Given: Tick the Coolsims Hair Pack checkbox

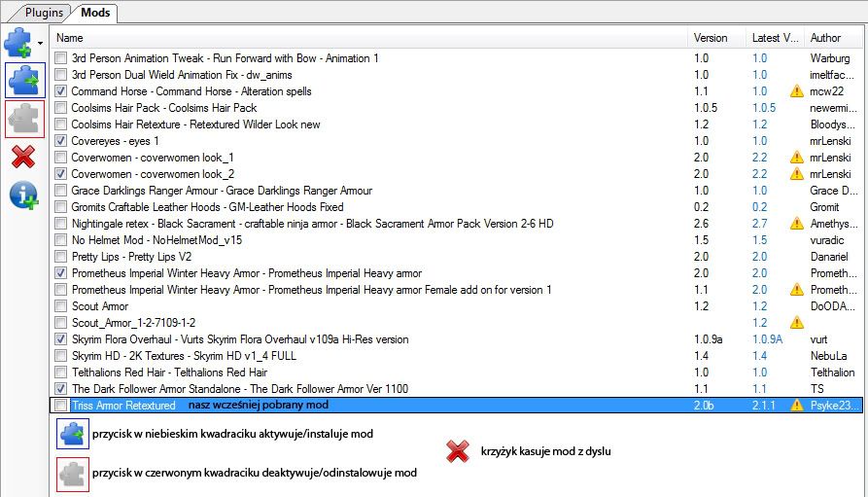Looking at the screenshot, I should tap(61, 108).
